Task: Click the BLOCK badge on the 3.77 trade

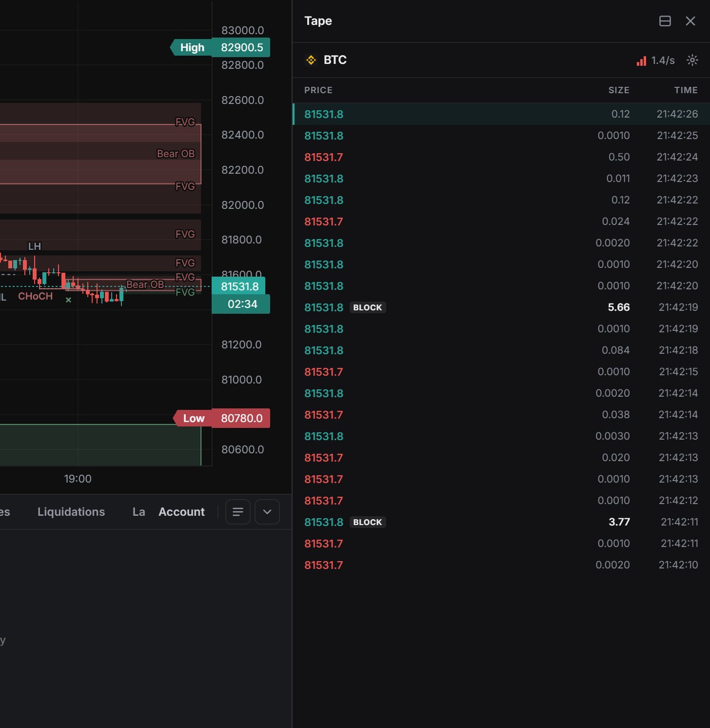Action: [x=368, y=522]
